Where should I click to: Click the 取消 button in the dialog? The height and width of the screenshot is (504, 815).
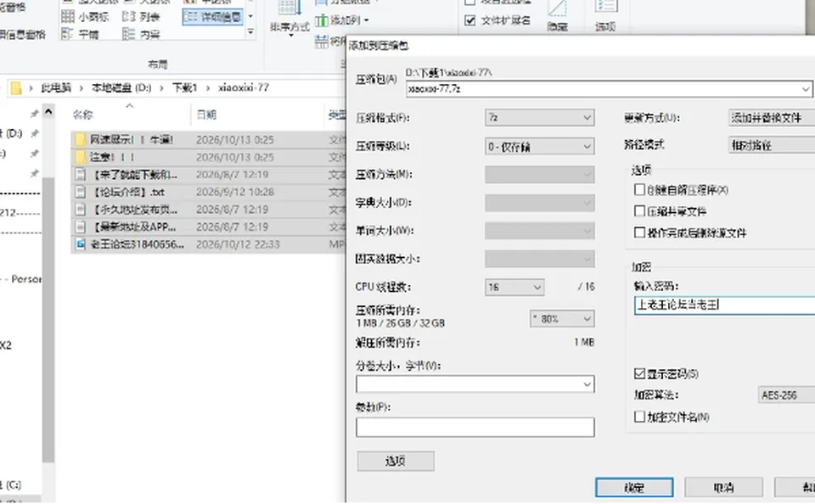(723, 488)
